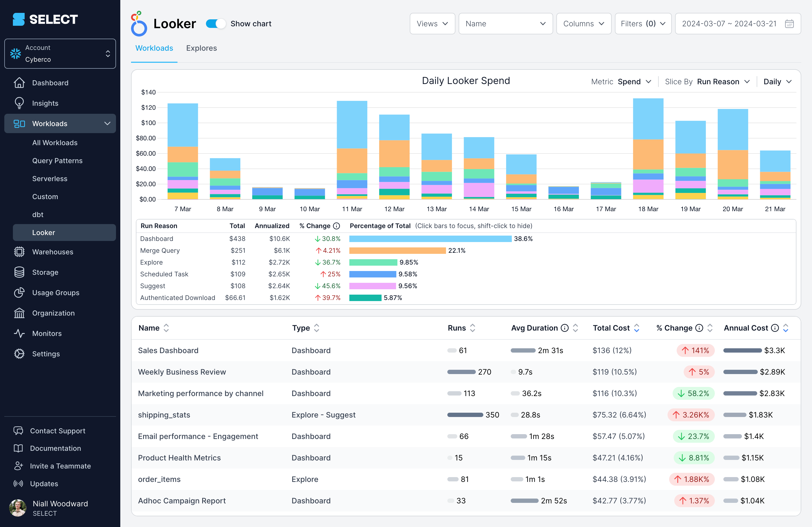The width and height of the screenshot is (812, 527).
Task: Click the Workloads sidebar icon
Action: coord(19,123)
